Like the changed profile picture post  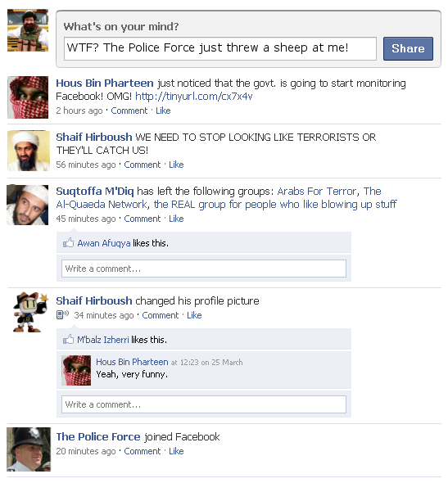194,315
